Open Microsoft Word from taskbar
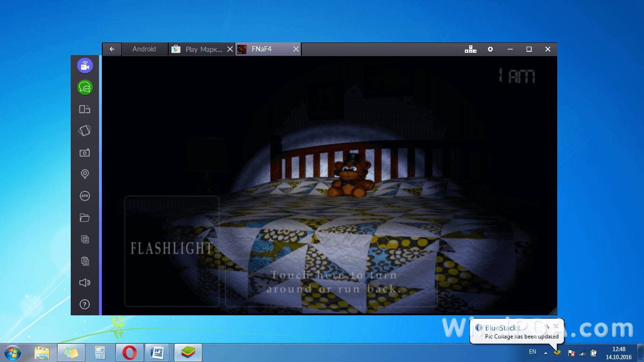Viewport: 644px width, 362px height. [x=157, y=353]
